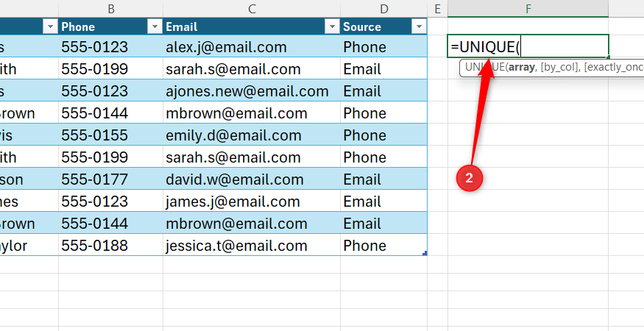Screen dimensions: 644x331
Task: Select 555-0123 in the alex.j@email.com row
Action: point(111,46)
